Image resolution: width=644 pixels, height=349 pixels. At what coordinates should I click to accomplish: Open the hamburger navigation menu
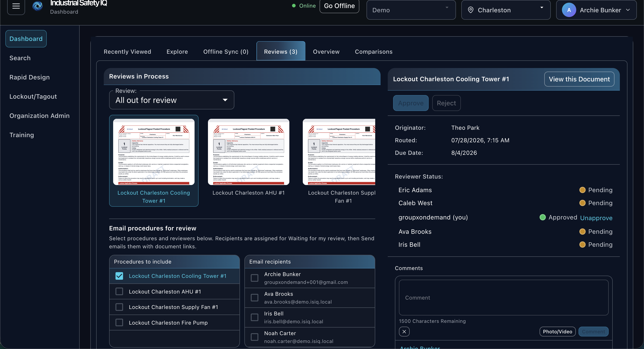point(16,6)
